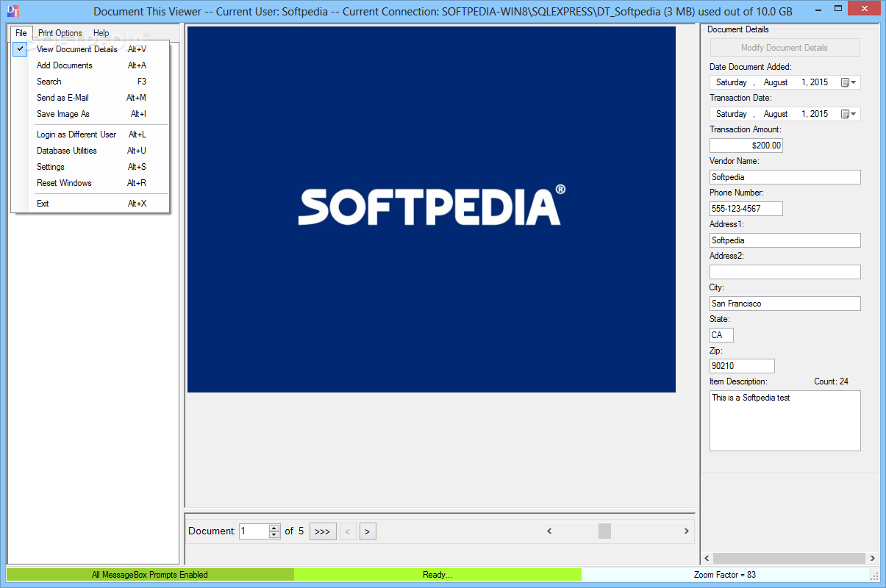
Task: Open calendar icon for Transaction Date
Action: [x=849, y=114]
